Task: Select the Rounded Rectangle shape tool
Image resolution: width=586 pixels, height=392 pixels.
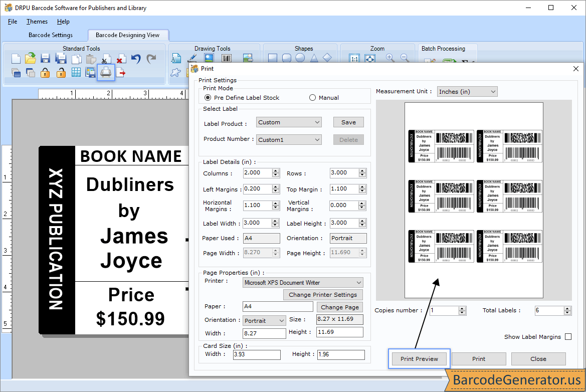Action: 287,58
